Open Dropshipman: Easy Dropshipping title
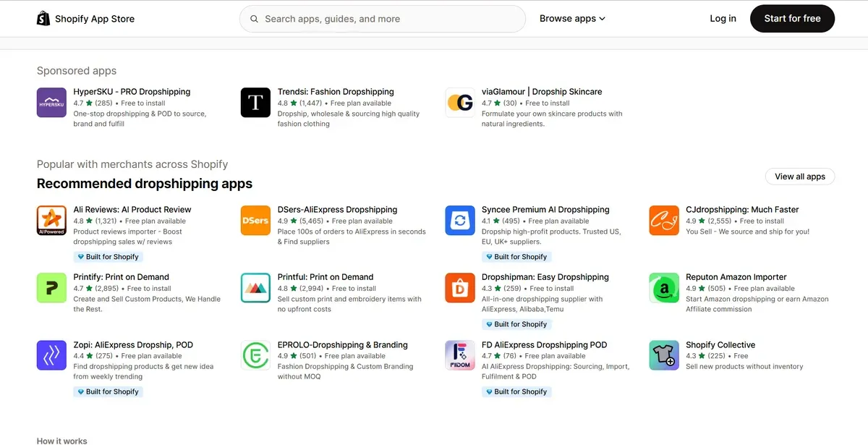 [x=545, y=277]
